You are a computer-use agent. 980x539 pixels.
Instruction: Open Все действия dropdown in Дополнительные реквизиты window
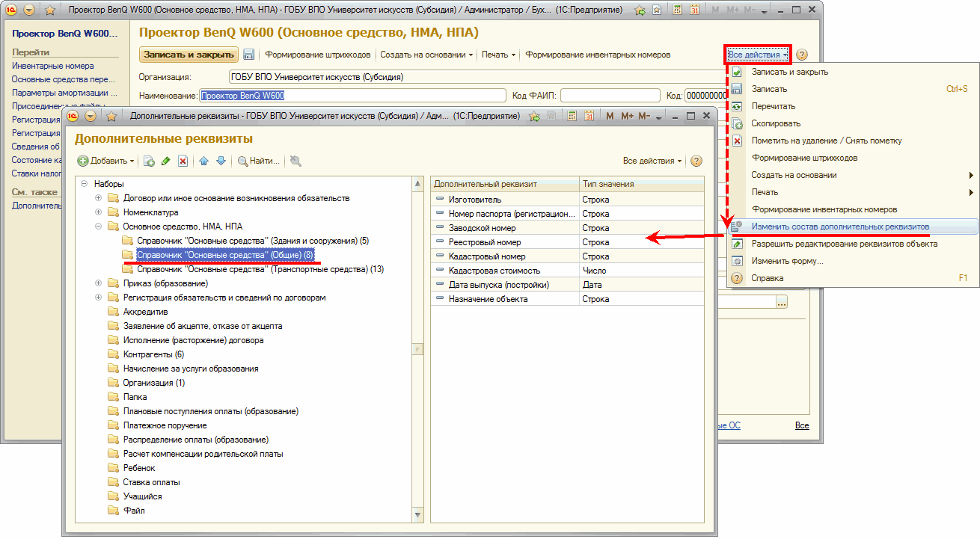pyautogui.click(x=652, y=161)
